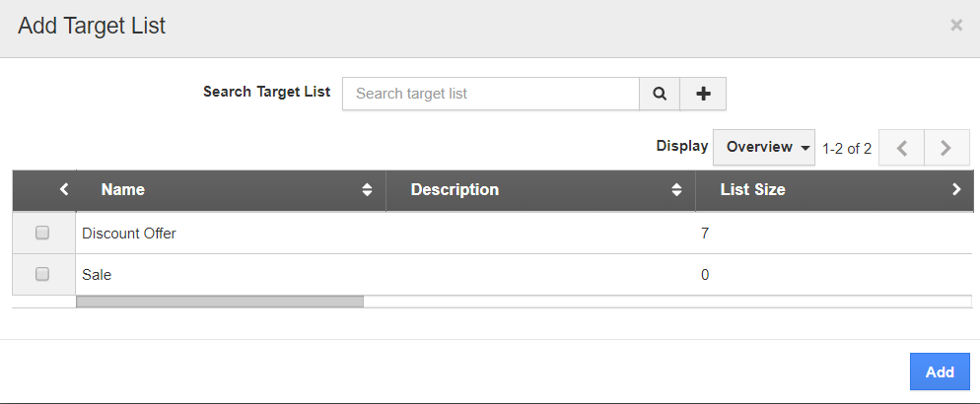Sort by Description using sort arrows
The width and height of the screenshot is (980, 404).
676,190
